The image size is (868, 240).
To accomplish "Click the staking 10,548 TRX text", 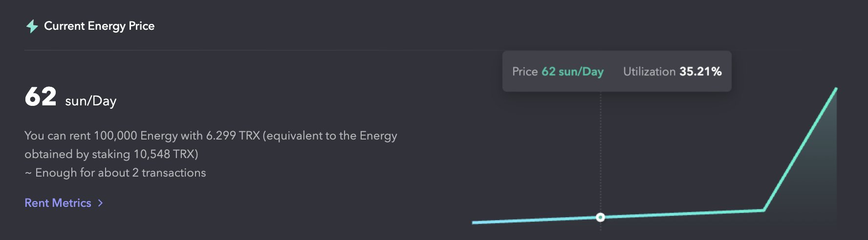I will pyautogui.click(x=144, y=154).
